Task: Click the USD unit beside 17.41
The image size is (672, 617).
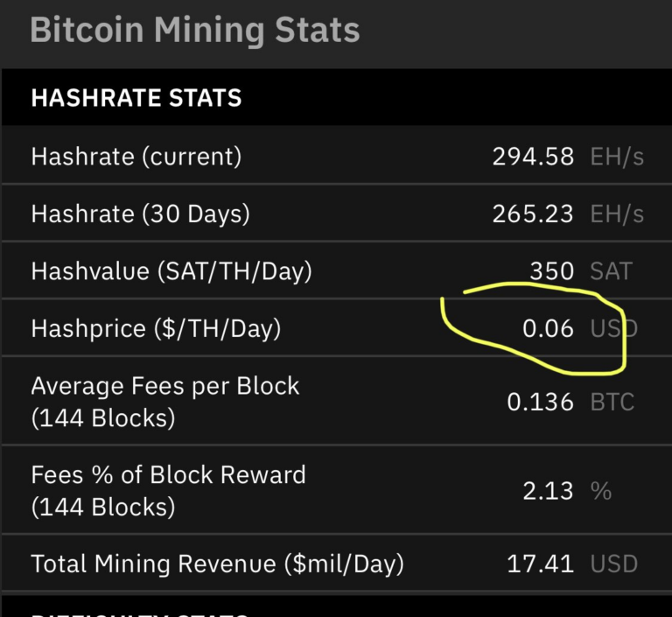Action: [613, 564]
